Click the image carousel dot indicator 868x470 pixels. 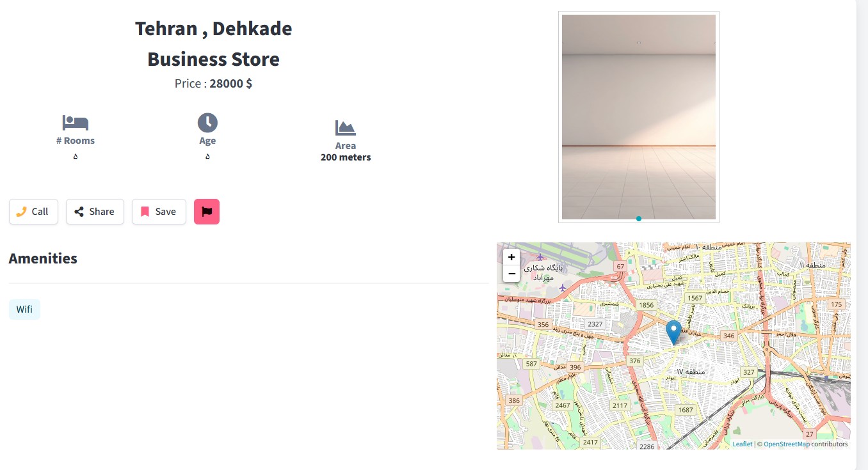point(639,219)
